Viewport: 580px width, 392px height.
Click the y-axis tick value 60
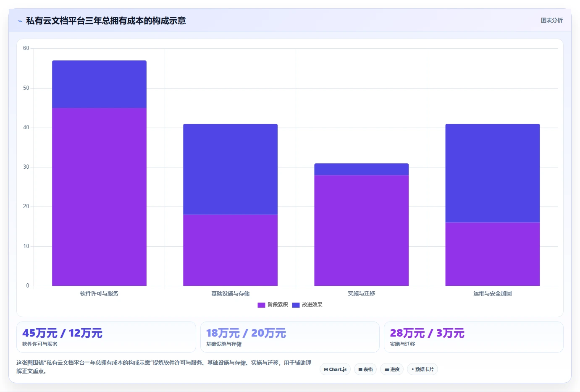(x=26, y=48)
